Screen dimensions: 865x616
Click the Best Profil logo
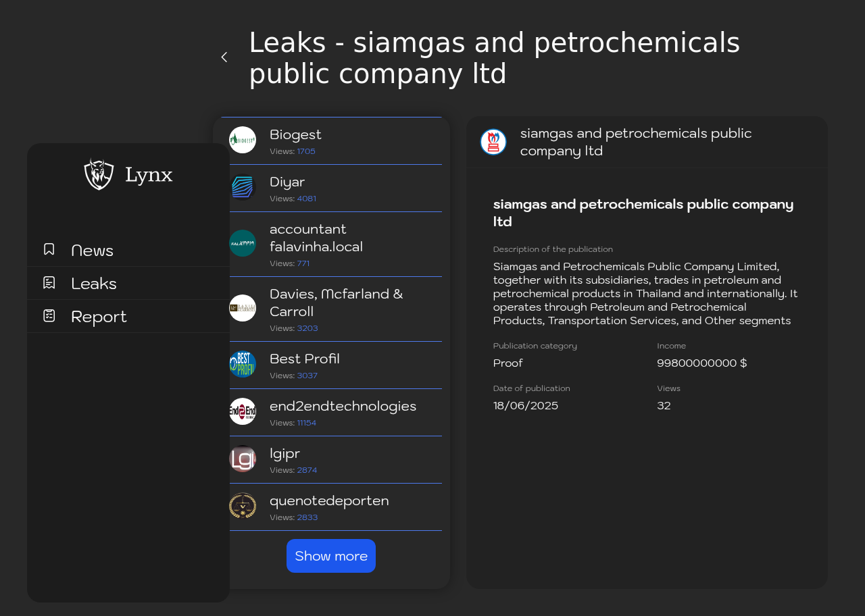(x=243, y=364)
